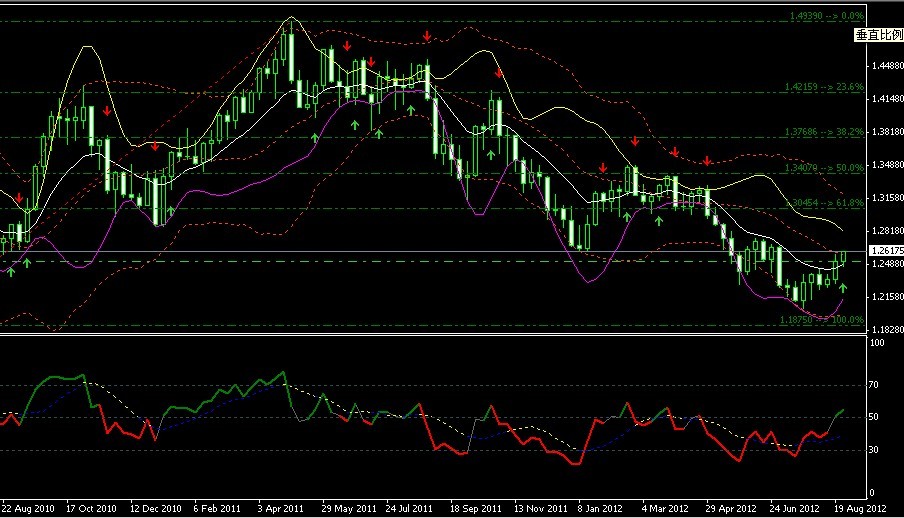The height and width of the screenshot is (518, 904).
Task: Click the 22 Aug 2010 date label
Action: (x=28, y=509)
